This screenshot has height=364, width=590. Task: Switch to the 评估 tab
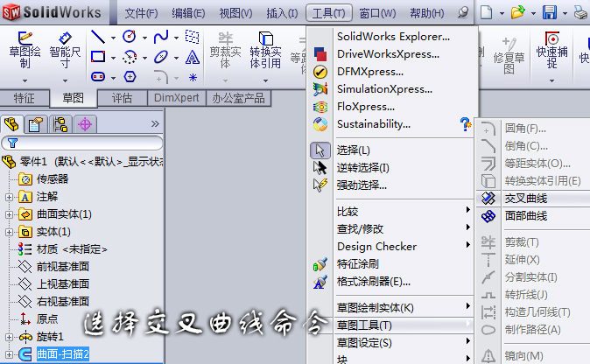tap(122, 98)
